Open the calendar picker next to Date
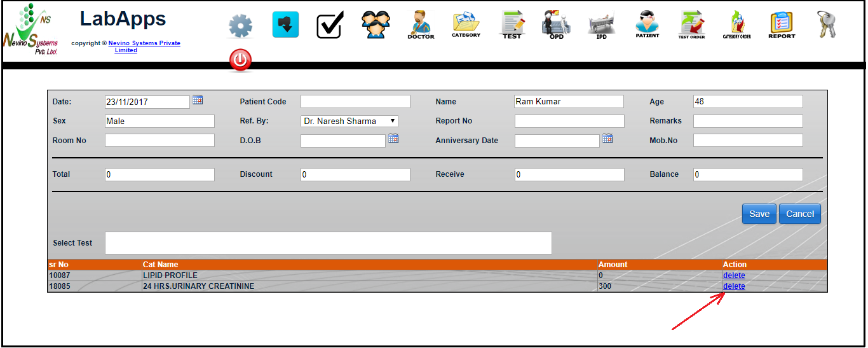This screenshot has height=348, width=868. pyautogui.click(x=198, y=100)
